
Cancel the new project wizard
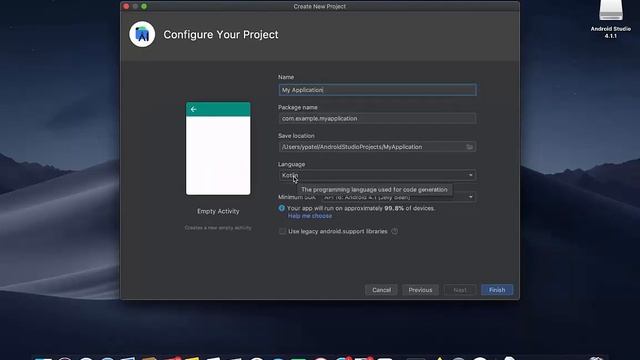381,290
